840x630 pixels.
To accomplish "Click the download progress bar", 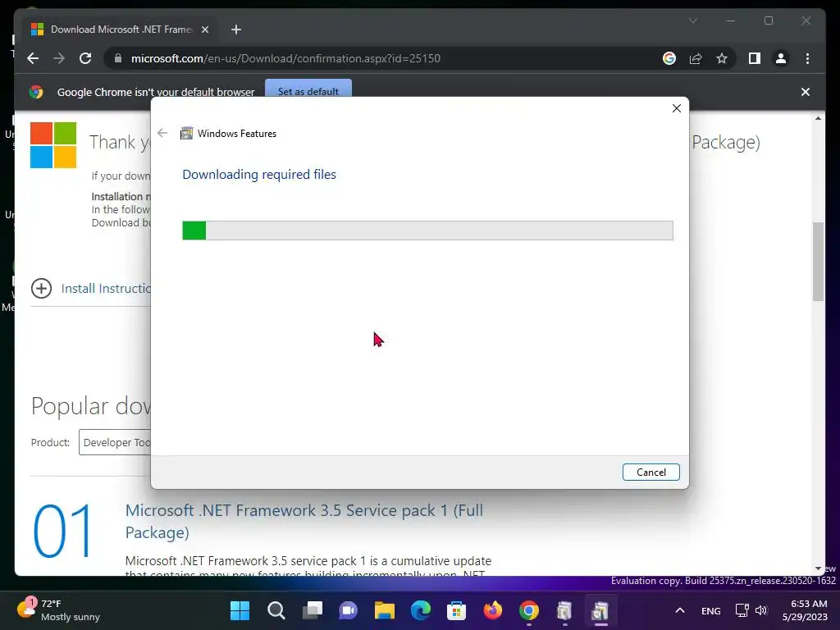I will tap(427, 231).
